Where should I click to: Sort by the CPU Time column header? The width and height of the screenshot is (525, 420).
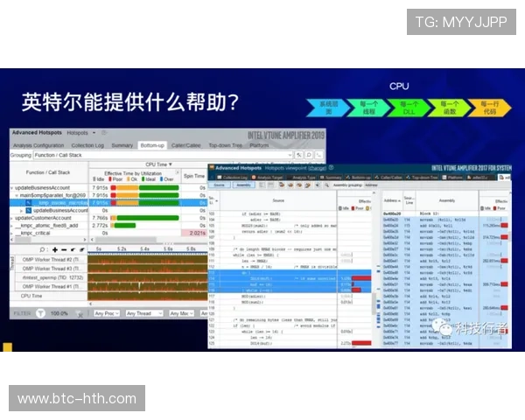coord(158,164)
